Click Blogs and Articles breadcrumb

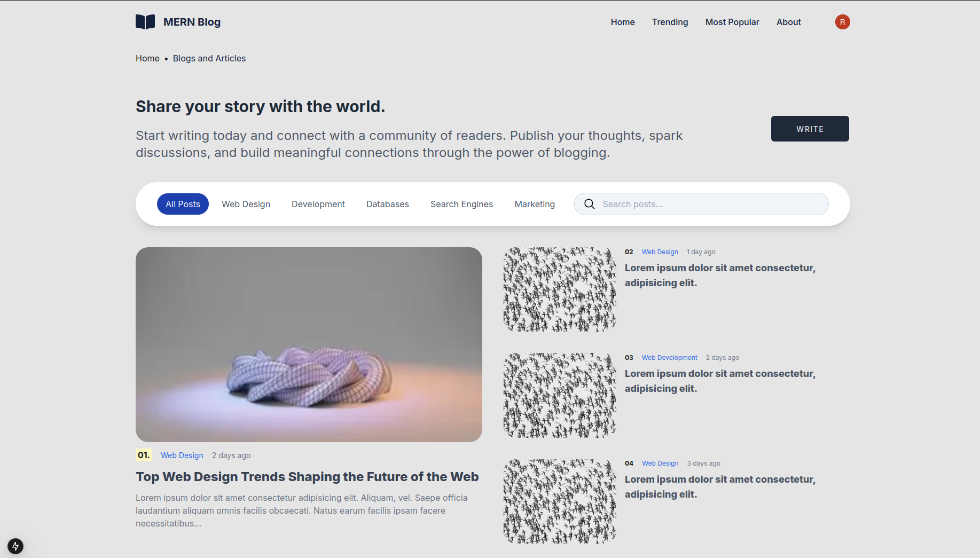(209, 58)
